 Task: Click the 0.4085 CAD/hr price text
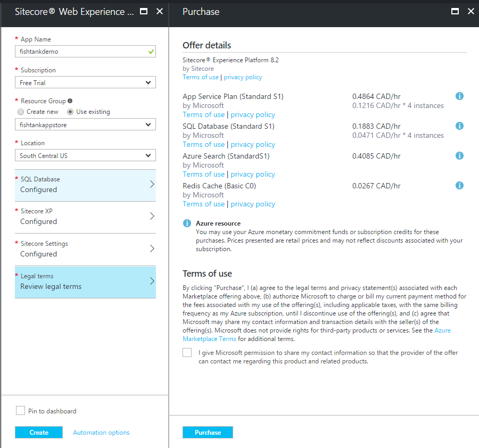(x=376, y=156)
